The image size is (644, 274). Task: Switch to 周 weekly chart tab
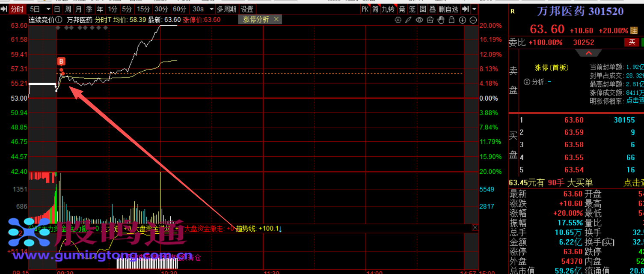tap(68, 9)
